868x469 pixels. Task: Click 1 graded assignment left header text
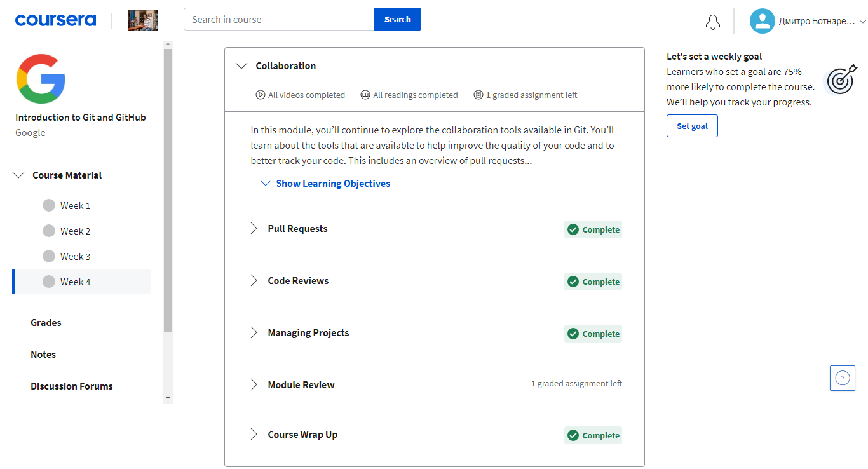coord(532,95)
